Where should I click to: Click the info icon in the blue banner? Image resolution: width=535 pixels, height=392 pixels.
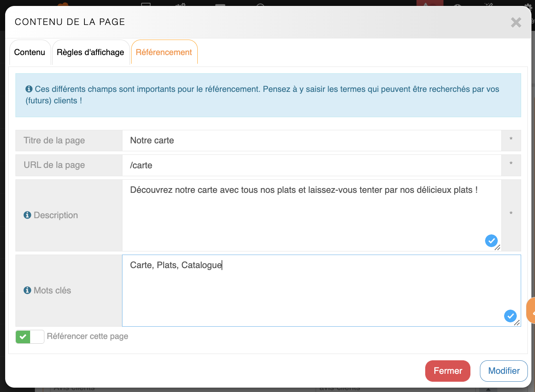click(x=29, y=89)
